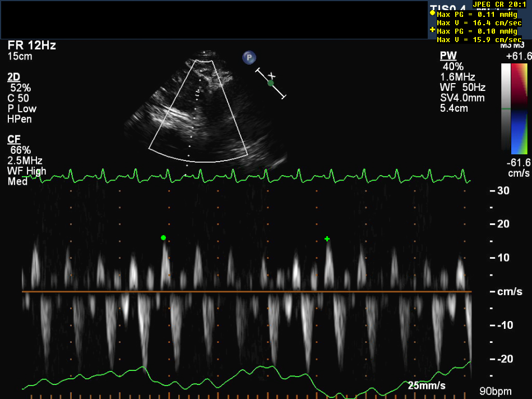
Task: Click the yellow dot measurement marker in results
Action: (x=432, y=13)
